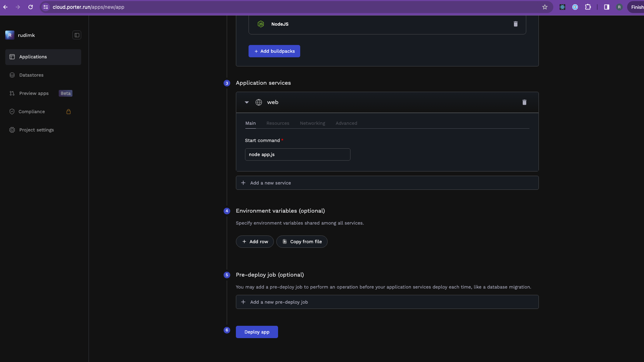Focus the Start command input field
Viewport: 644px width, 362px height.
(298, 155)
